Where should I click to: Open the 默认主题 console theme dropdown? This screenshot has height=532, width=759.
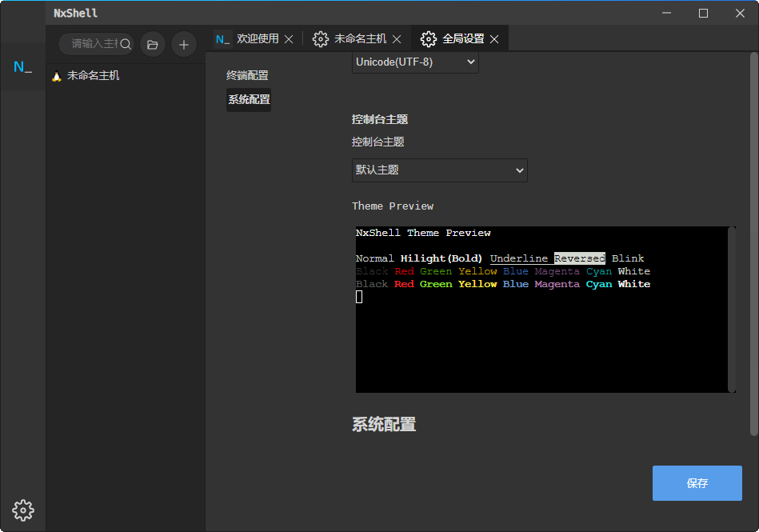(440, 170)
